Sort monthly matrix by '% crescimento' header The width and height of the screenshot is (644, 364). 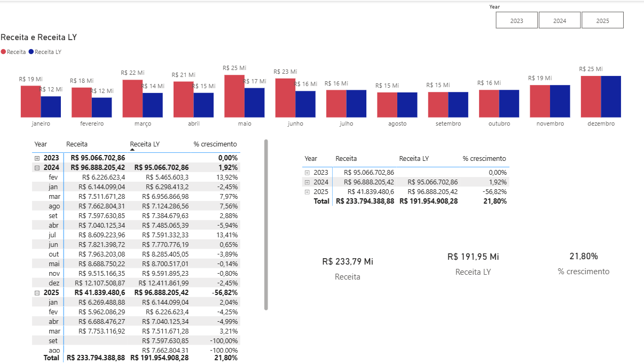coord(215,144)
